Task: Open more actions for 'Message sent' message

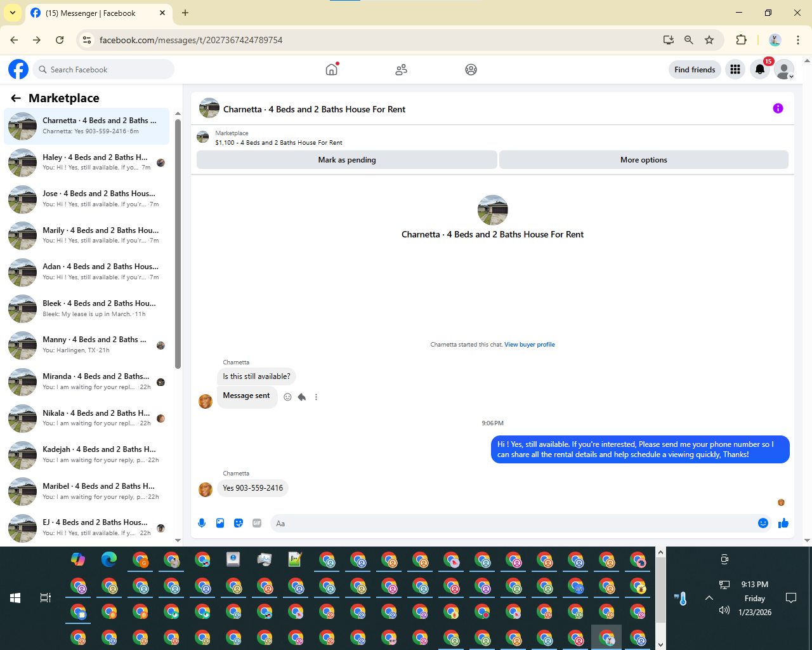Action: [316, 397]
